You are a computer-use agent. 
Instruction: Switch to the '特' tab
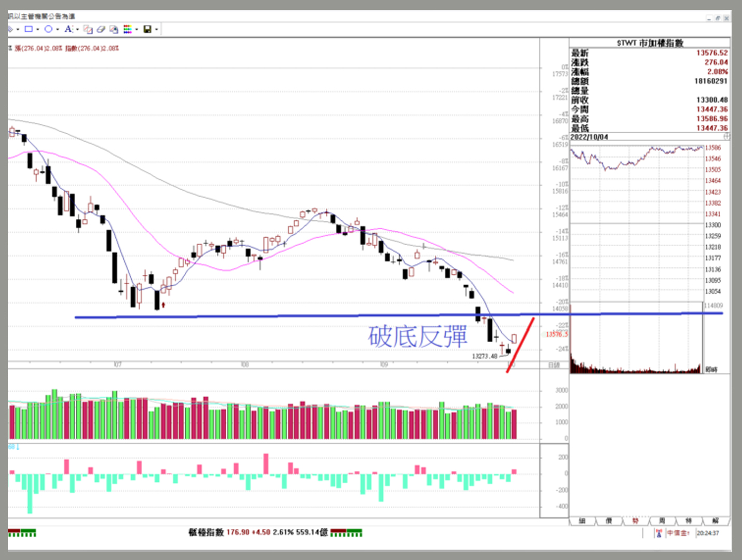click(689, 521)
